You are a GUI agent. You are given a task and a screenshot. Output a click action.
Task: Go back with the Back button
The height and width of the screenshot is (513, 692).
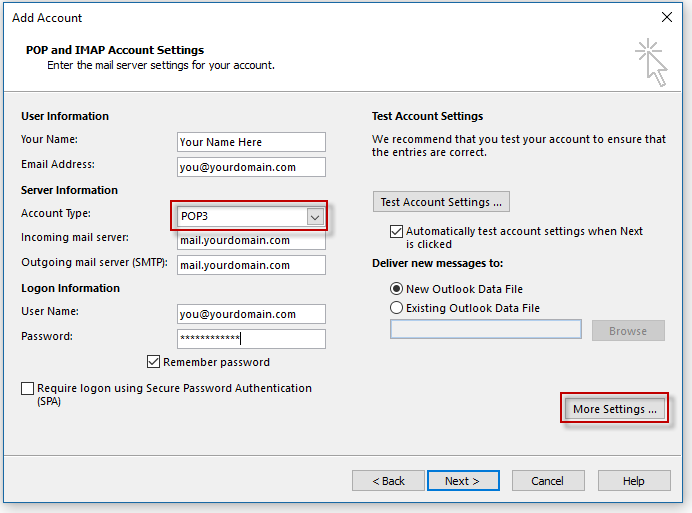388,481
